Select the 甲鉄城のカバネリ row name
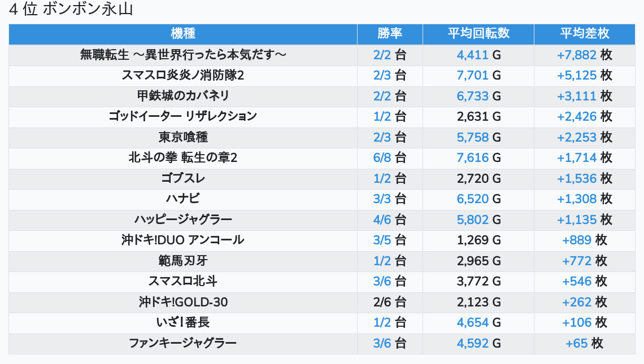The image size is (644, 364). (x=182, y=96)
